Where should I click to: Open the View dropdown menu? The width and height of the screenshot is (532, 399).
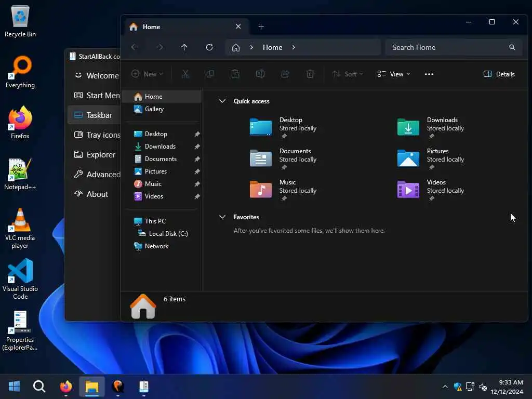click(x=394, y=74)
